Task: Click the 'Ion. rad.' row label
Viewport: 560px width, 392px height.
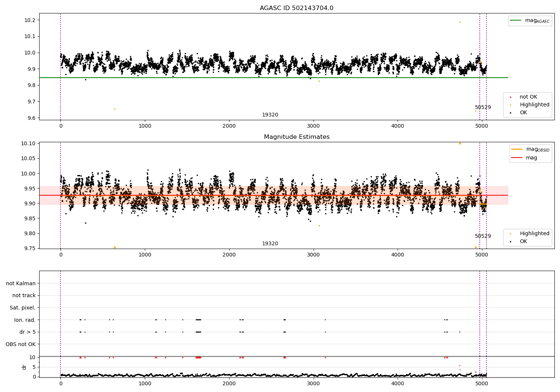Action: pos(25,320)
